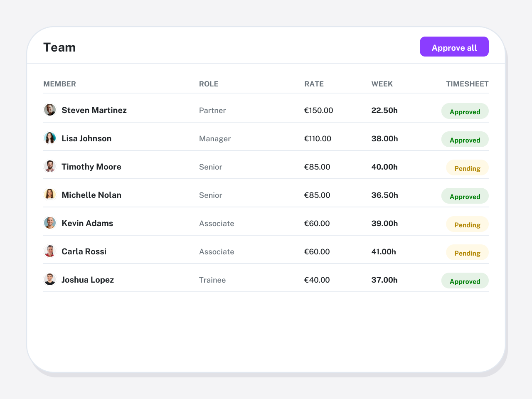Image resolution: width=532 pixels, height=399 pixels.
Task: Click the 40.00h weekly hours value
Action: tap(384, 167)
